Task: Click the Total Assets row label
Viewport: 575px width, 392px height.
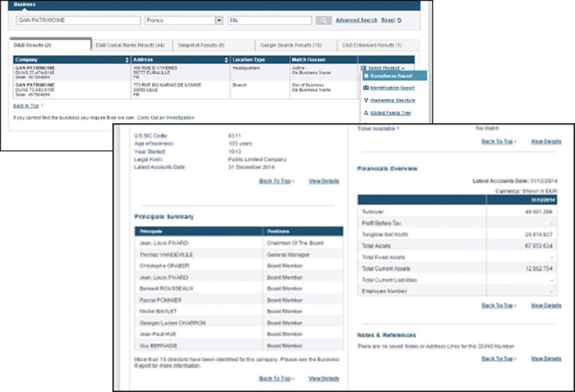Action: click(x=376, y=246)
